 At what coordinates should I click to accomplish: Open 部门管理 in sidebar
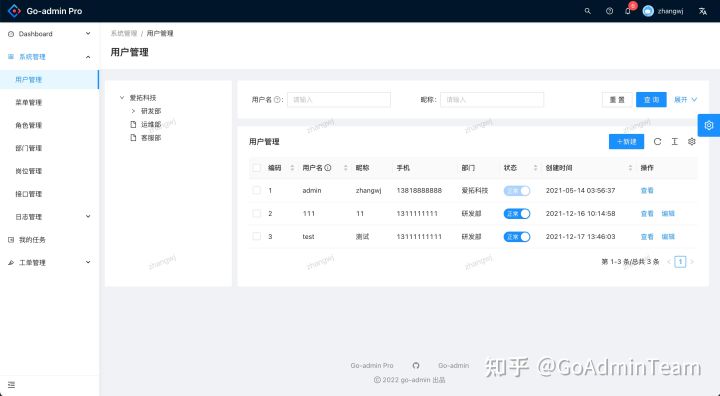[49, 148]
